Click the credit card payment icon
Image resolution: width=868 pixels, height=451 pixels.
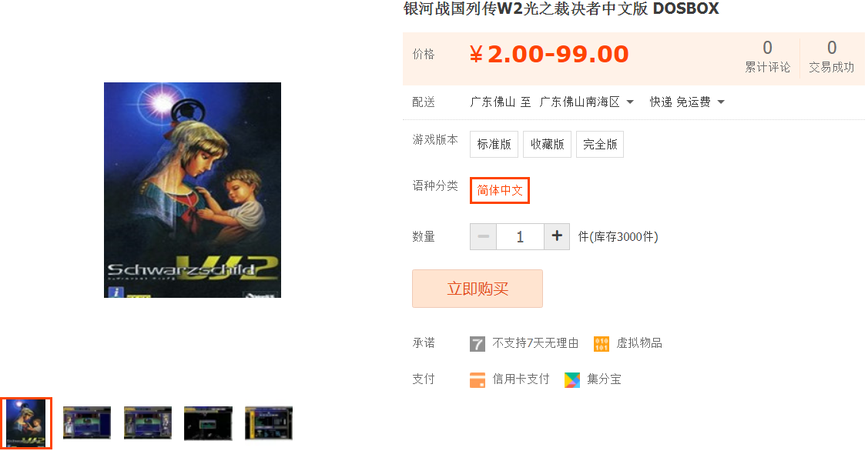click(x=478, y=379)
